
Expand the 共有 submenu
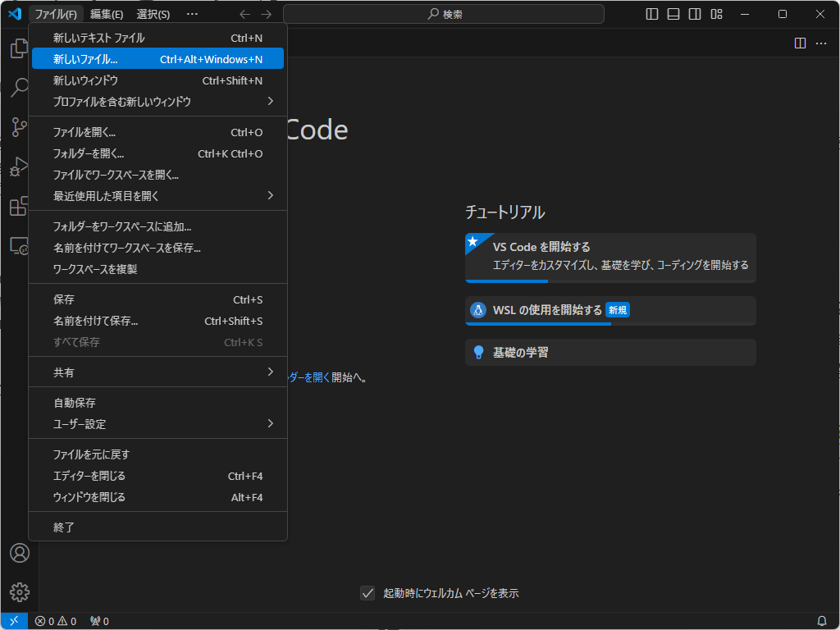click(x=157, y=372)
